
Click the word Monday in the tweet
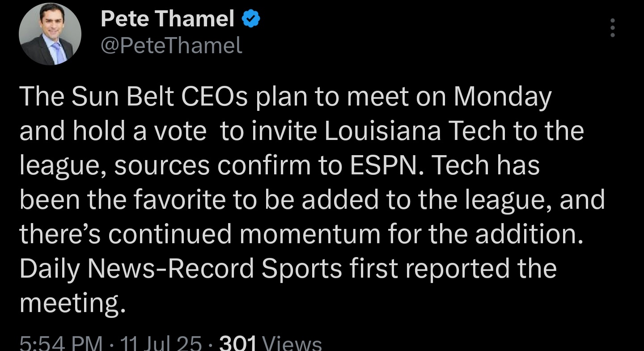tap(503, 97)
